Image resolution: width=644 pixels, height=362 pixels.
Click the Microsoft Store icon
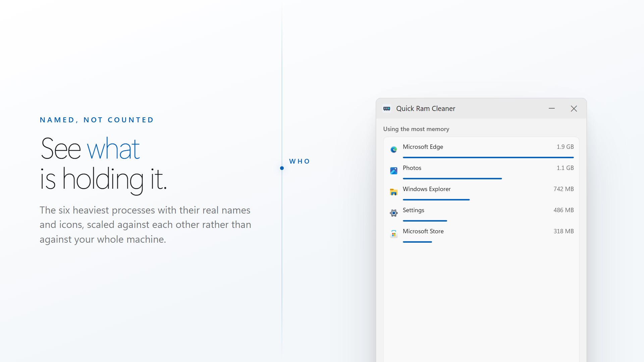click(394, 234)
